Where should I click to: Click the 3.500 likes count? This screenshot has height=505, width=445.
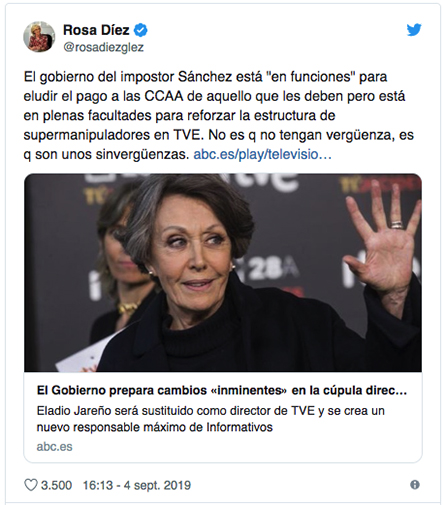tap(56, 485)
